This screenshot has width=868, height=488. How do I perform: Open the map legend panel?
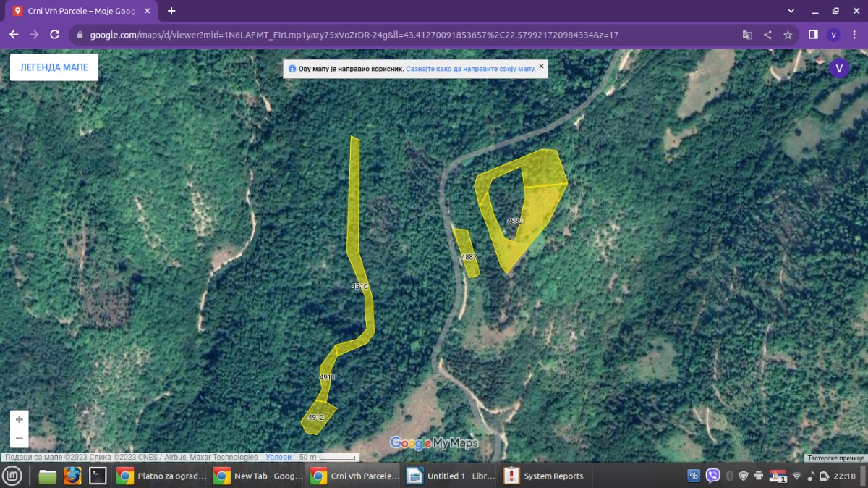pos(54,67)
